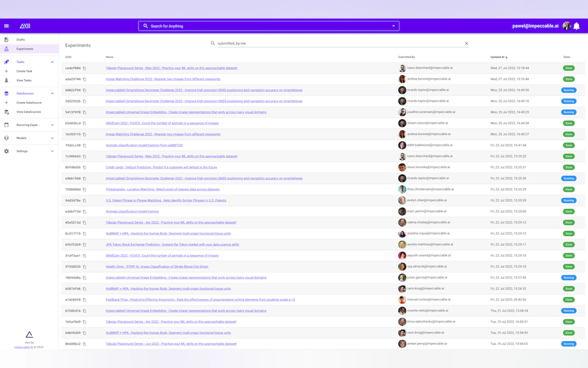The width and height of the screenshot is (588, 368).
Task: Select Experiments in the sidebar
Action: point(25,49)
